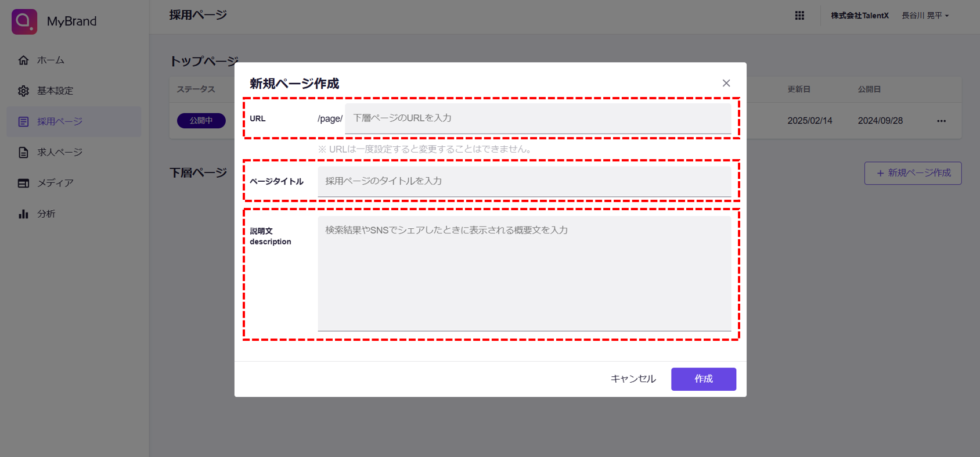This screenshot has height=457, width=980.
Task: Click the 作成 button
Action: (703, 379)
